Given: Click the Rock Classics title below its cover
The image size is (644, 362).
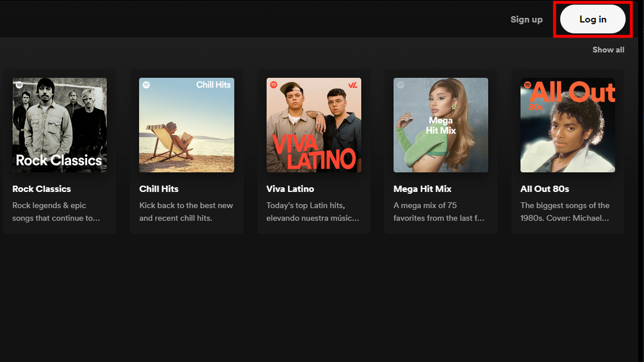Looking at the screenshot, I should [x=42, y=189].
